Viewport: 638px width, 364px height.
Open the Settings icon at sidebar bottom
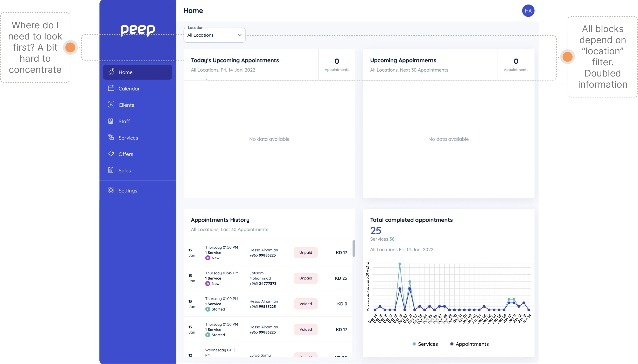(x=112, y=190)
